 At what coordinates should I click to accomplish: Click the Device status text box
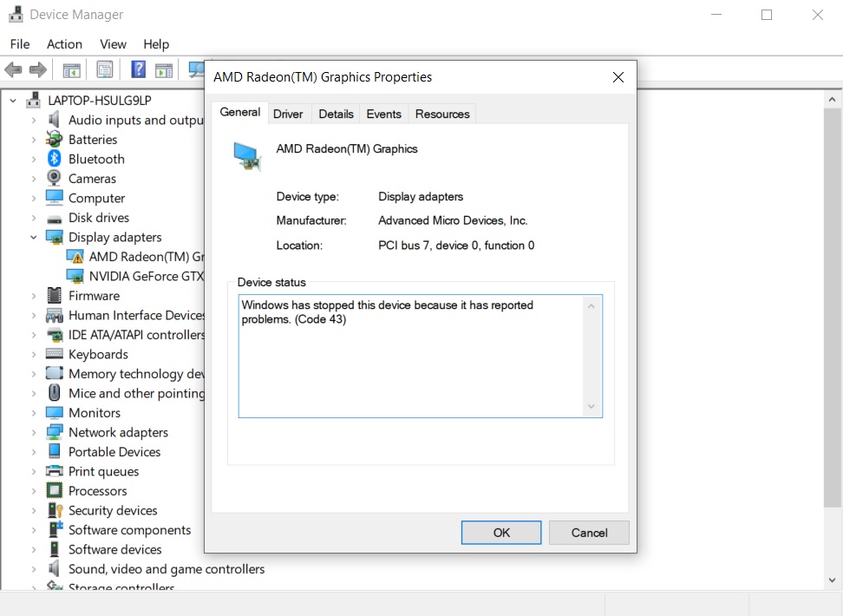(421, 356)
